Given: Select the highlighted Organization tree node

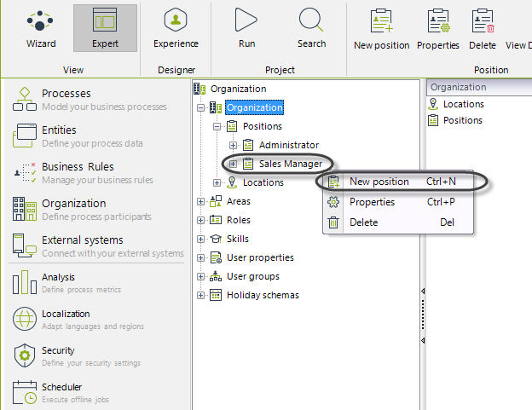Looking at the screenshot, I should [254, 107].
